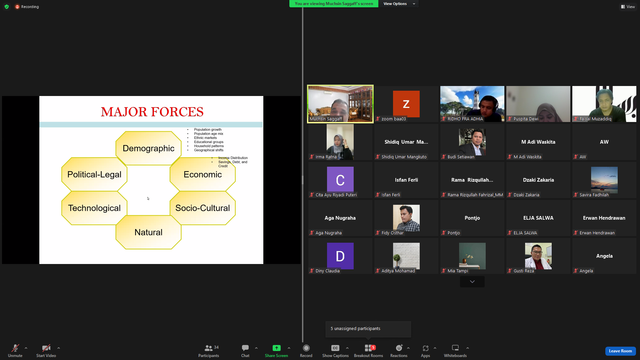Open the Chat panel
The width and height of the screenshot is (640, 360).
point(245,350)
